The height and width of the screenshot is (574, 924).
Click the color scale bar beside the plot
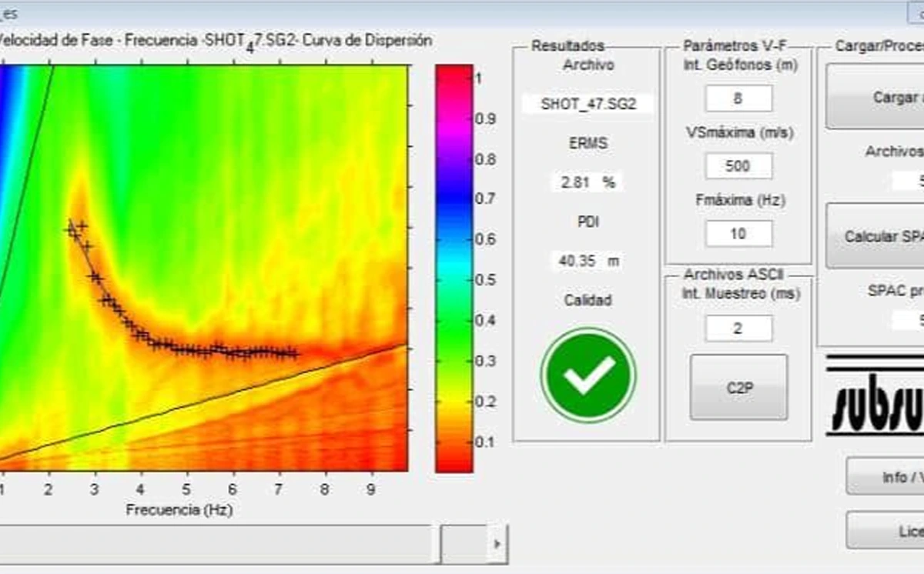click(x=454, y=267)
